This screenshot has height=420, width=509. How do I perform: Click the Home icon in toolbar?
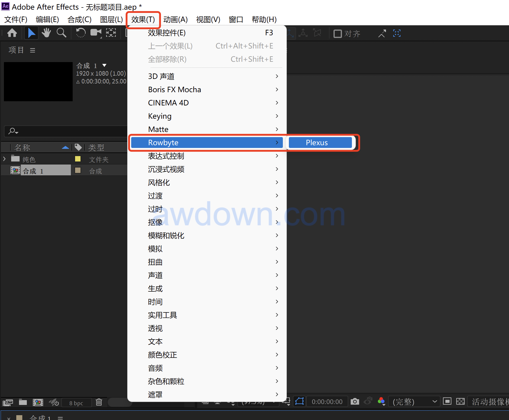coord(12,33)
